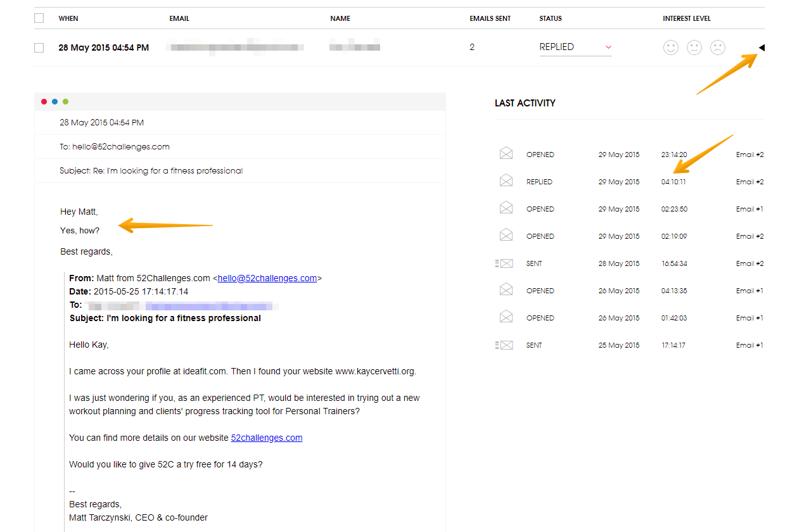
Task: Click the 25 May 2015 activity date
Action: pos(619,345)
